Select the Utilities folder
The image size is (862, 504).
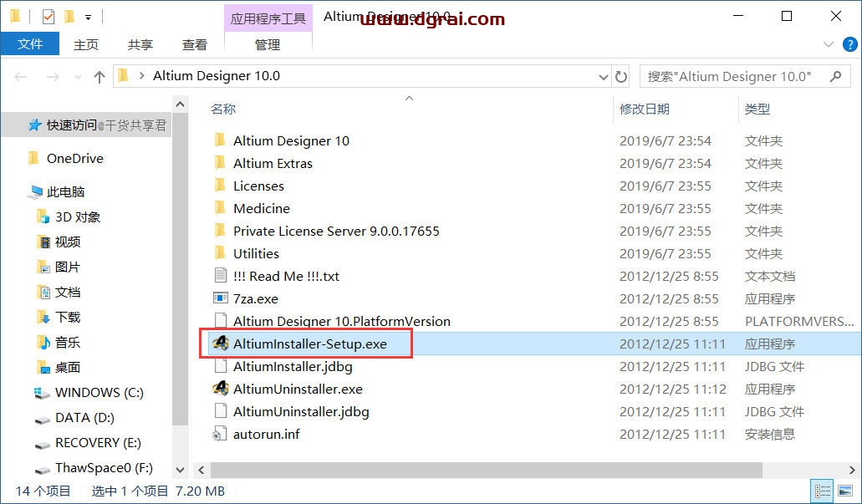coord(256,254)
